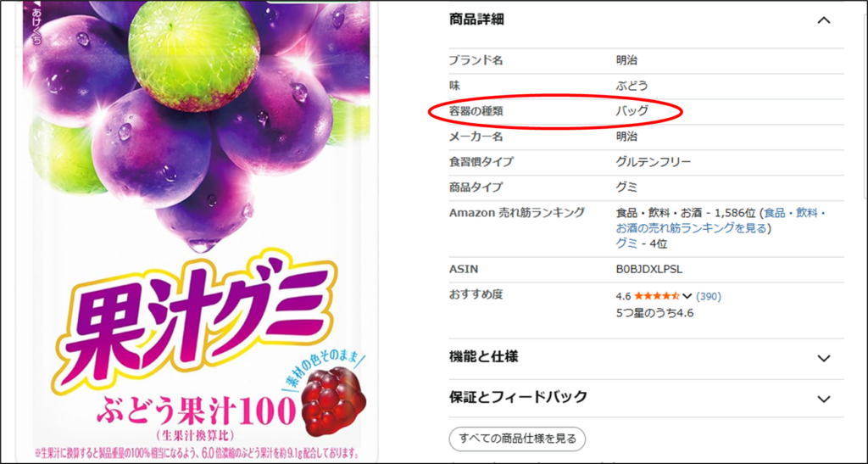Select the ASIN value B0BJDXLPSL

648,270
